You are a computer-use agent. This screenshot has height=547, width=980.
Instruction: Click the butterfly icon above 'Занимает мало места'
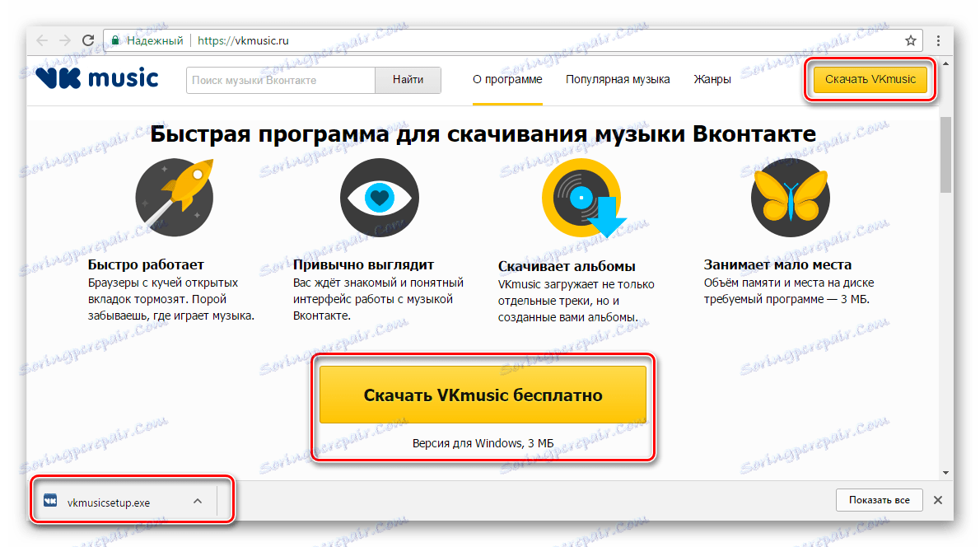coord(789,197)
